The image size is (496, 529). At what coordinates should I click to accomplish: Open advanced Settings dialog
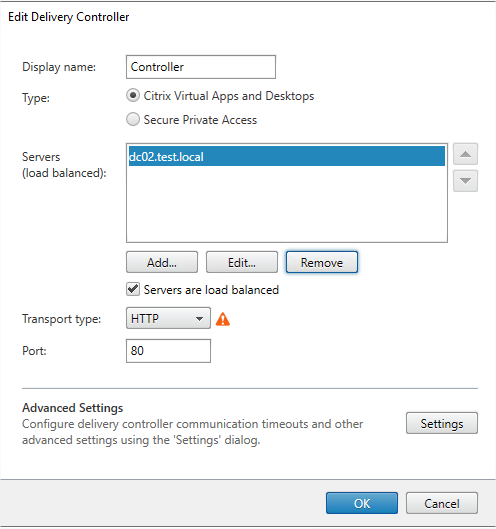(x=442, y=423)
